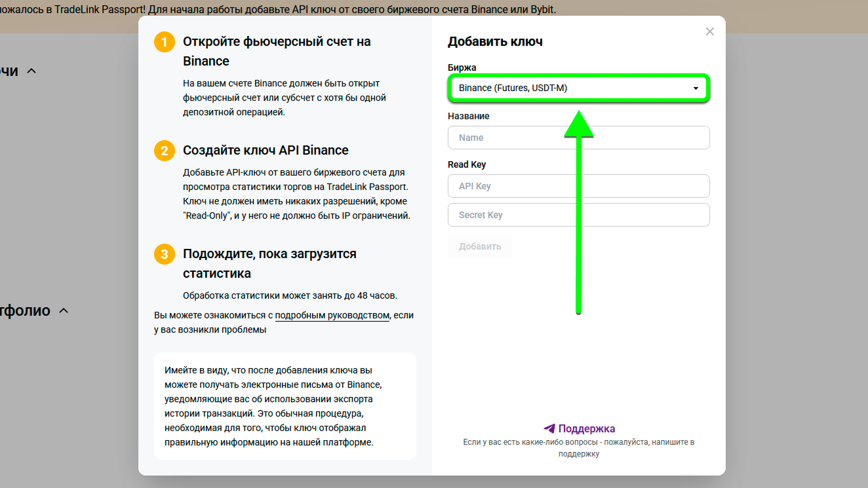The width and height of the screenshot is (868, 488).
Task: Click the 'Название' field label
Action: (x=469, y=116)
